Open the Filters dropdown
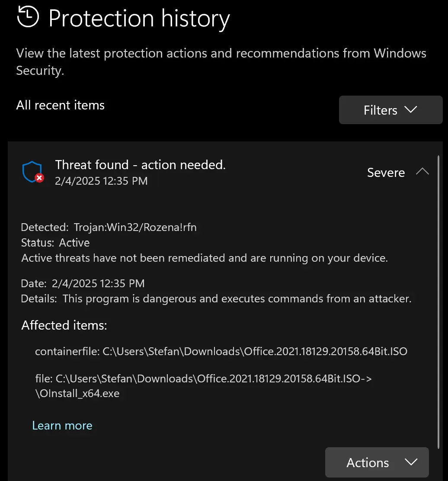 (x=390, y=110)
